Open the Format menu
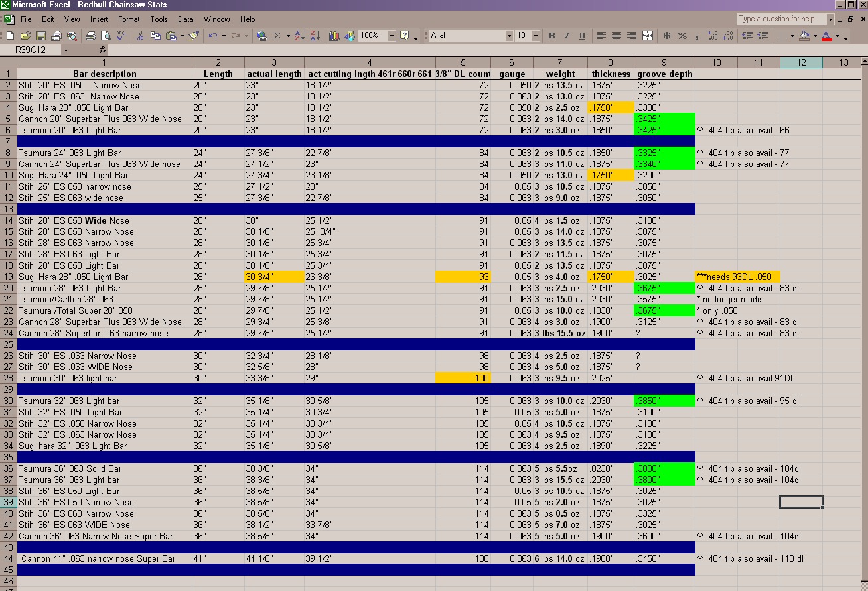This screenshot has height=591, width=868. [x=129, y=19]
